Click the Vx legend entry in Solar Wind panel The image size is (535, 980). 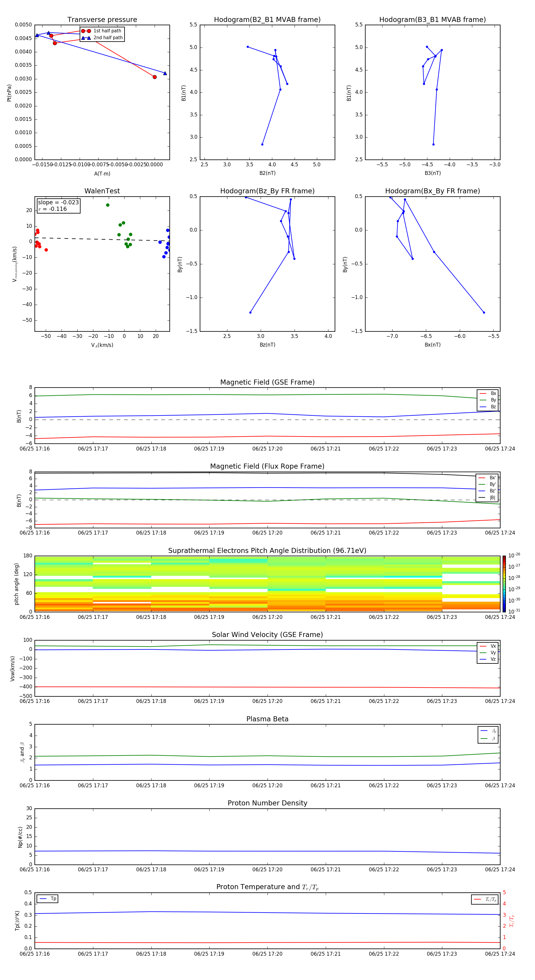488,646
